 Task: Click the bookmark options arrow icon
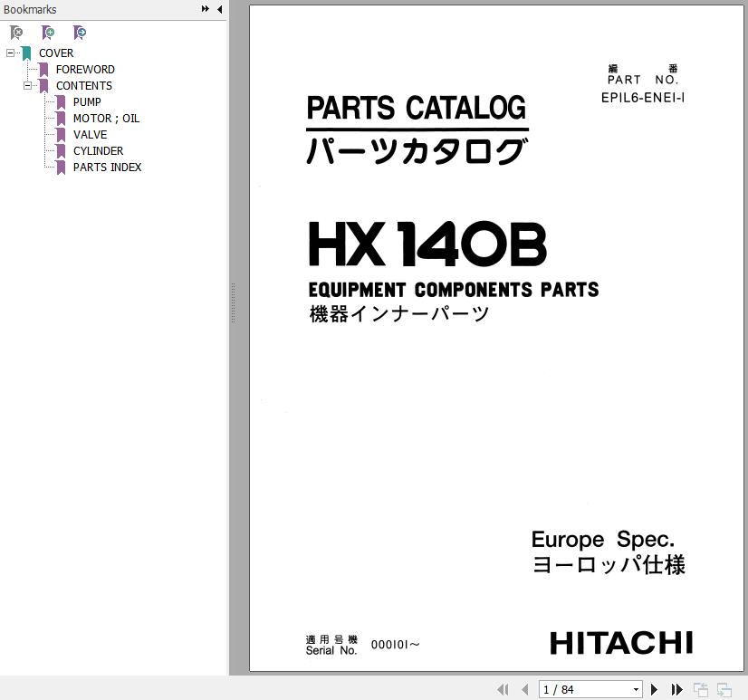pos(79,33)
